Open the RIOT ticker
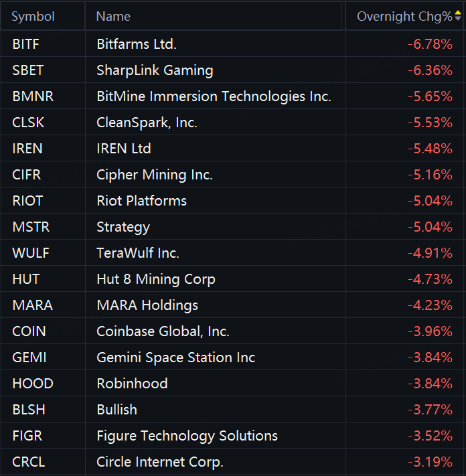Screen dimensions: 466x476 tap(27, 201)
